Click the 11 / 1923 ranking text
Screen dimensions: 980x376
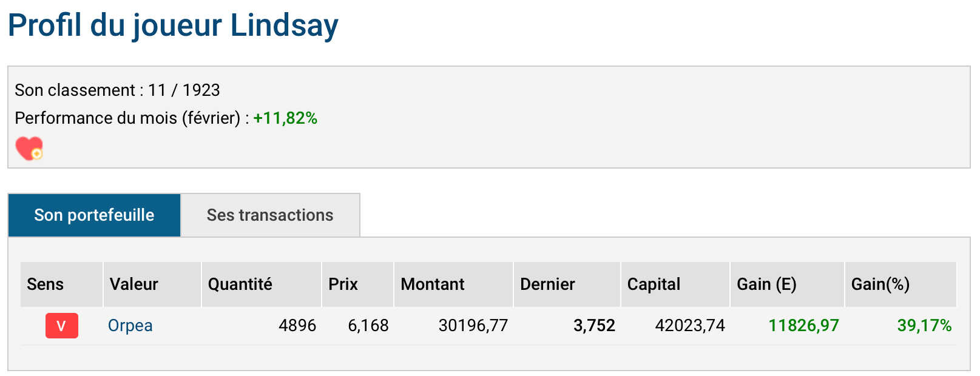point(184,90)
